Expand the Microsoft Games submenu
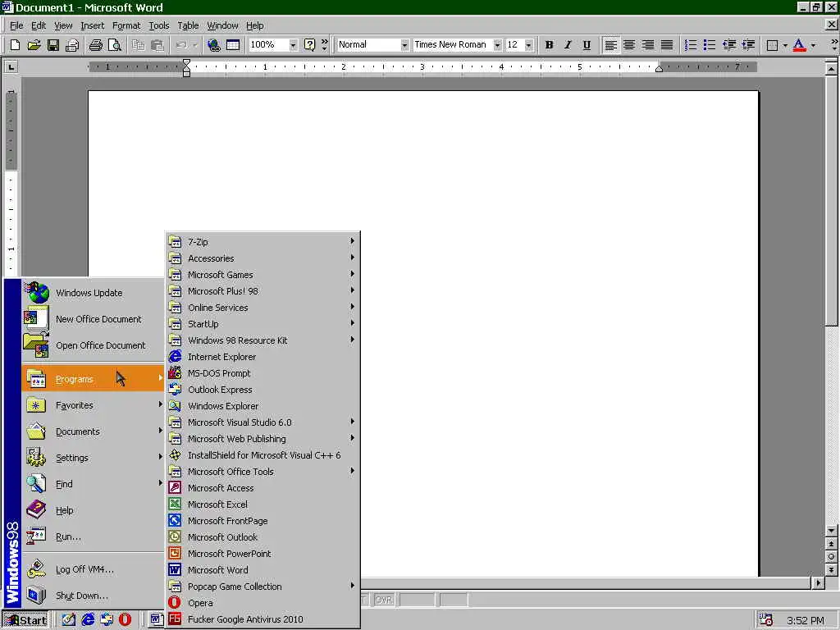Viewport: 840px width, 630px height. coord(262,275)
